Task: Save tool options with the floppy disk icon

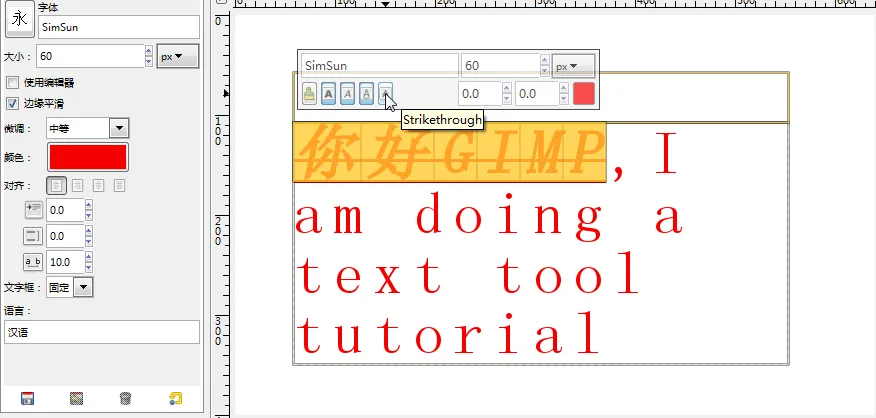Action: [x=27, y=398]
